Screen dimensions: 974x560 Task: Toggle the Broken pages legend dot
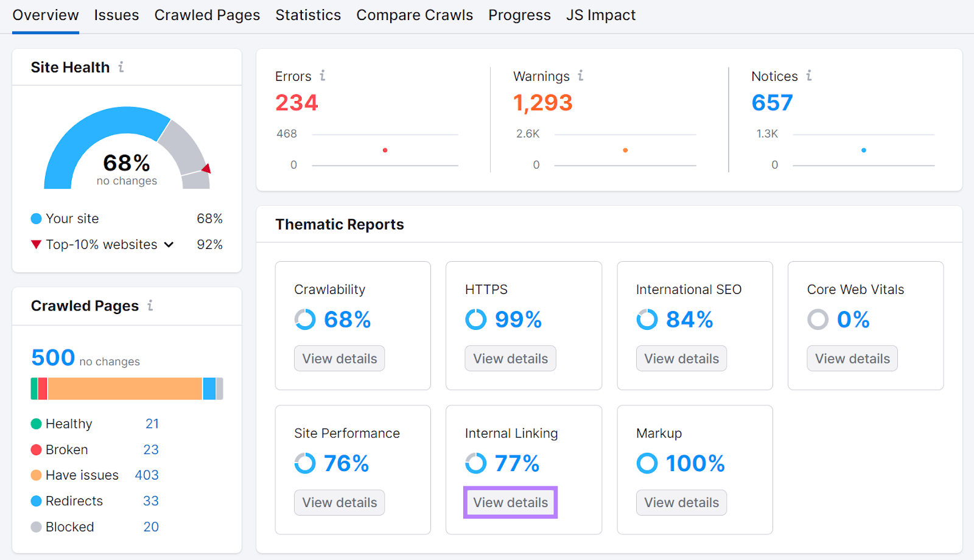click(x=35, y=449)
